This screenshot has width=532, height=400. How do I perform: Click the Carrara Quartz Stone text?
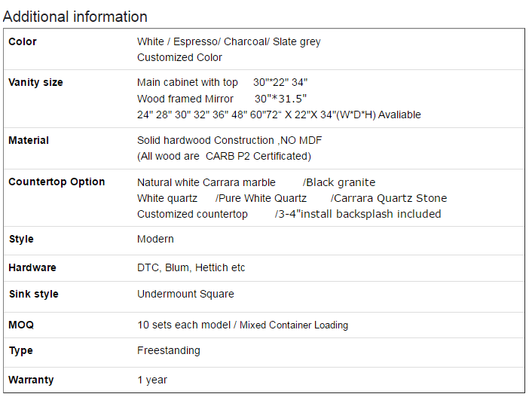click(x=389, y=198)
